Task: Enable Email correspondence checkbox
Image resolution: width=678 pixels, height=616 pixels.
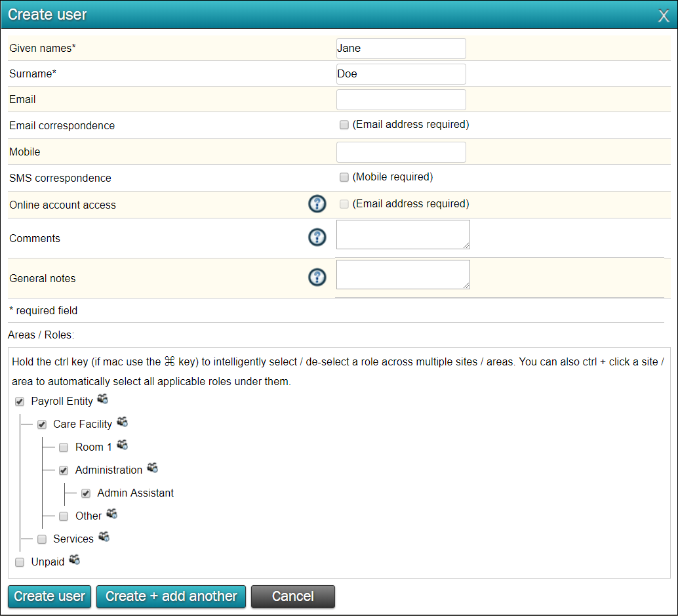Action: pyautogui.click(x=344, y=125)
